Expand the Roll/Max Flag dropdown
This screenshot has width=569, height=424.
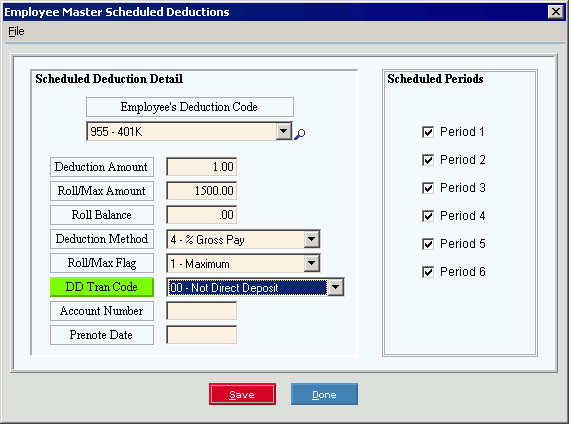[x=312, y=263]
